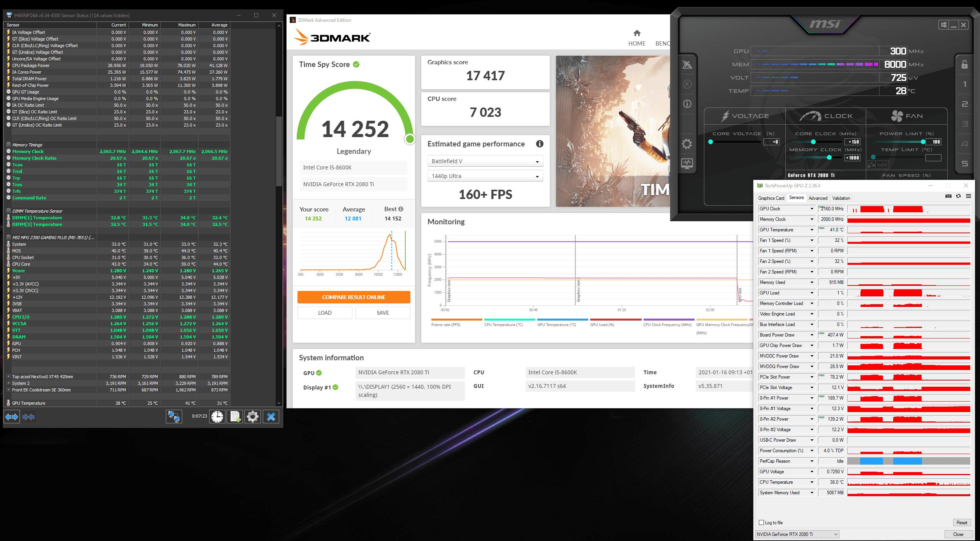Select Afterburner profile slot 2

coord(964,104)
